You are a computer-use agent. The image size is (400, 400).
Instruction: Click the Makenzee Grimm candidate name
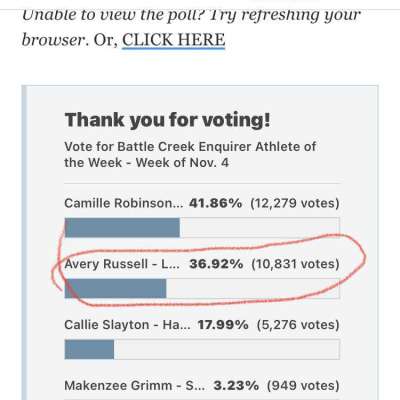point(135,386)
